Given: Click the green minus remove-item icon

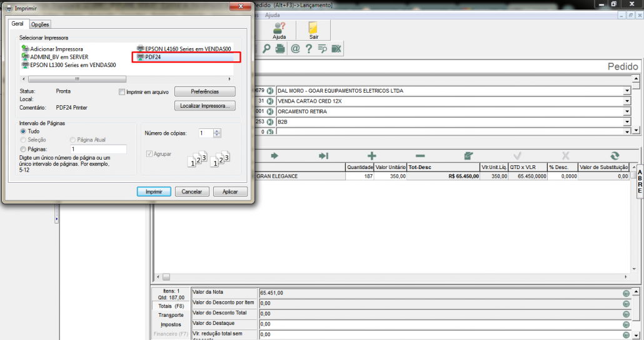Looking at the screenshot, I should (420, 155).
